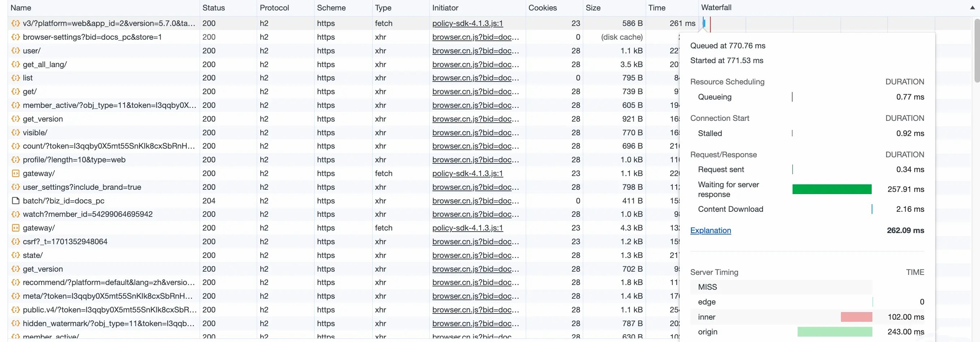Select the icon beside the get_all_lang/ request
The image size is (980, 342).
[15, 64]
